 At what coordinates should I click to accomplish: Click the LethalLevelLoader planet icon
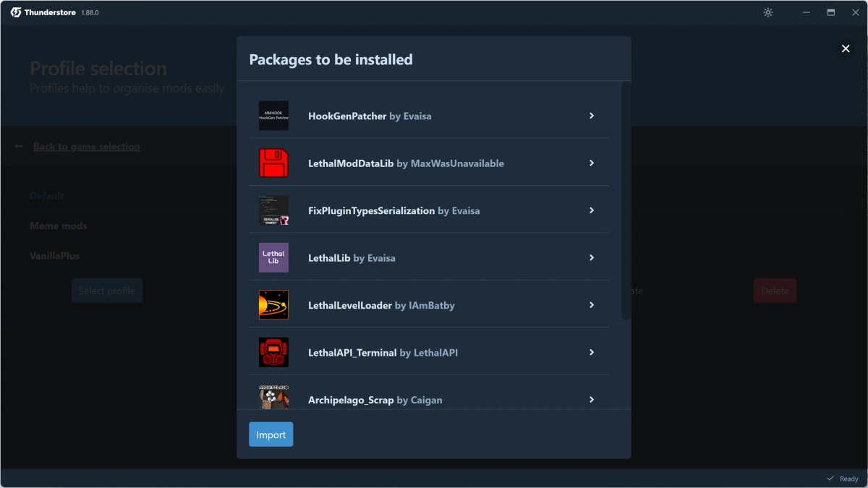[x=273, y=305]
